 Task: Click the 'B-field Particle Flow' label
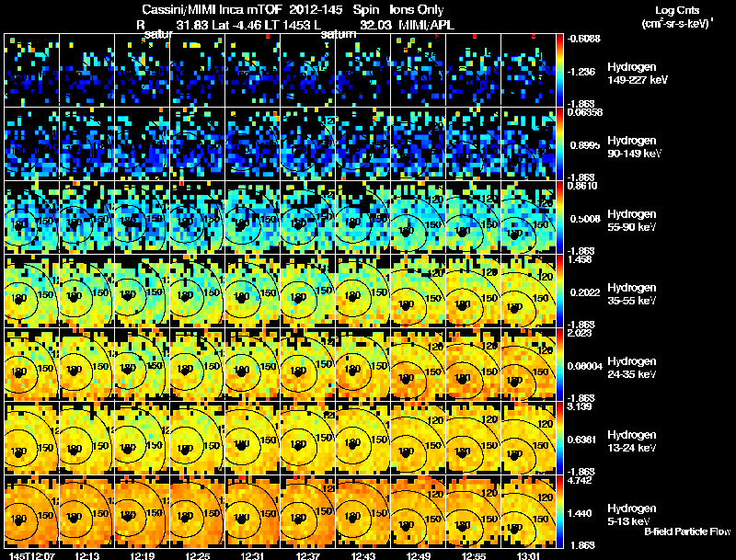point(687,531)
